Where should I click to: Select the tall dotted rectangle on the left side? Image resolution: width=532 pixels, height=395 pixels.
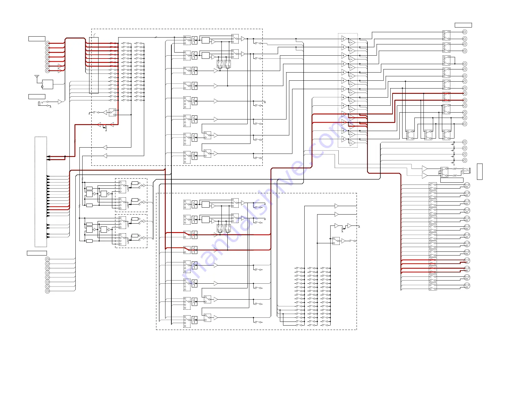click(41, 192)
